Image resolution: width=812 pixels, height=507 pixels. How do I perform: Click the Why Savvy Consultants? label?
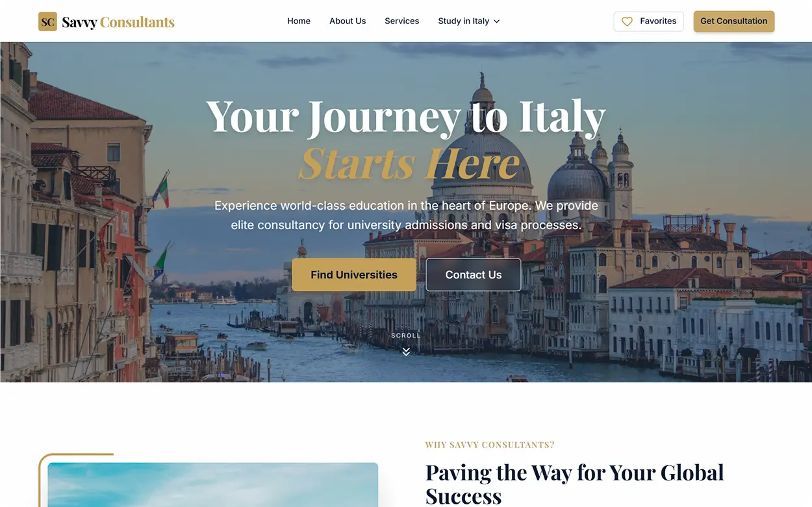coord(490,445)
